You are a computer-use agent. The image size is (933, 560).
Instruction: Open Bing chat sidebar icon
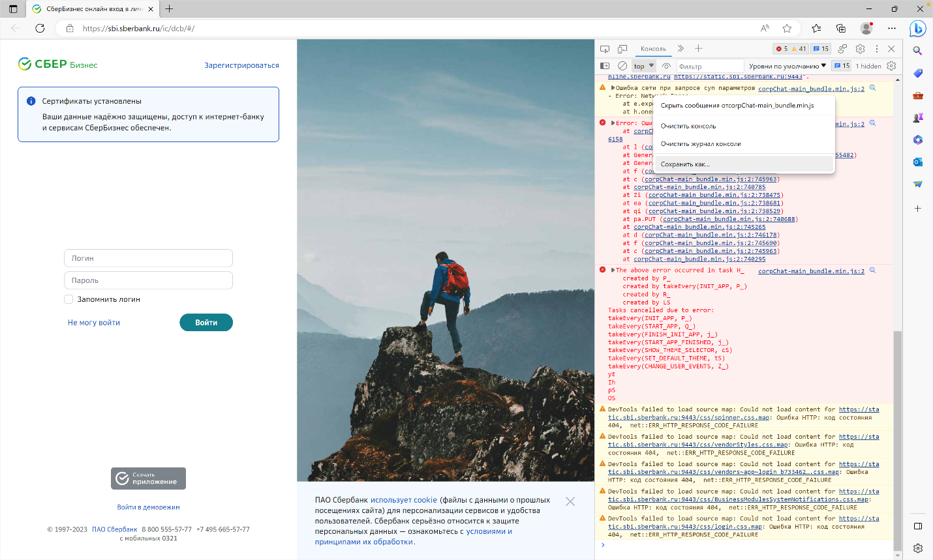(x=917, y=28)
